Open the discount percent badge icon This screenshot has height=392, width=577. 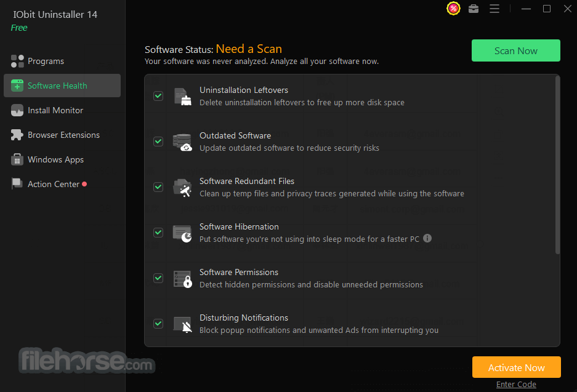[x=453, y=9]
